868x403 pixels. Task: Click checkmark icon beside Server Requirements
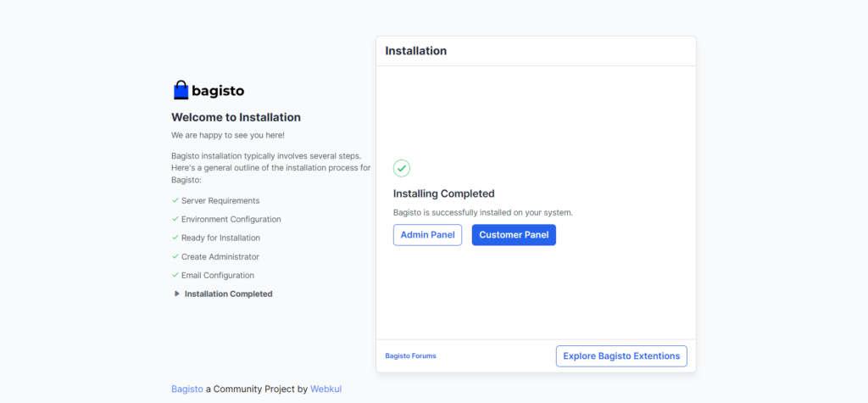pyautogui.click(x=175, y=200)
